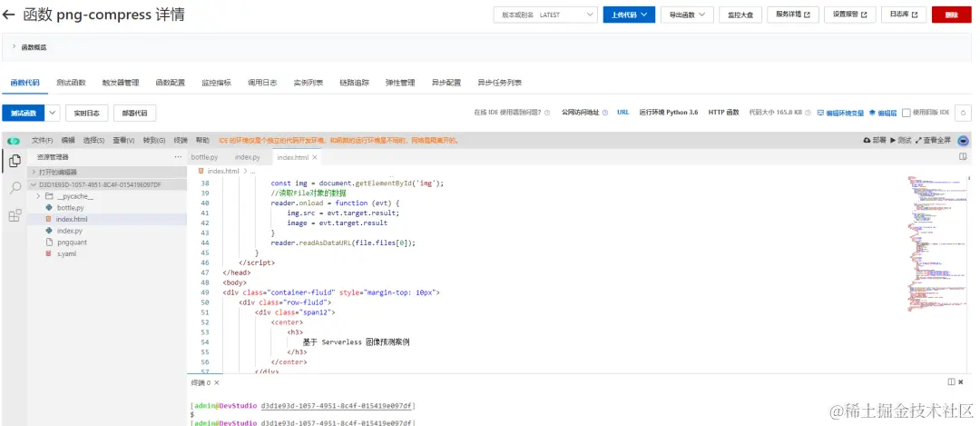This screenshot has height=426, width=980.
Task: Switch to the 函数配置 tab
Action: coord(170,83)
